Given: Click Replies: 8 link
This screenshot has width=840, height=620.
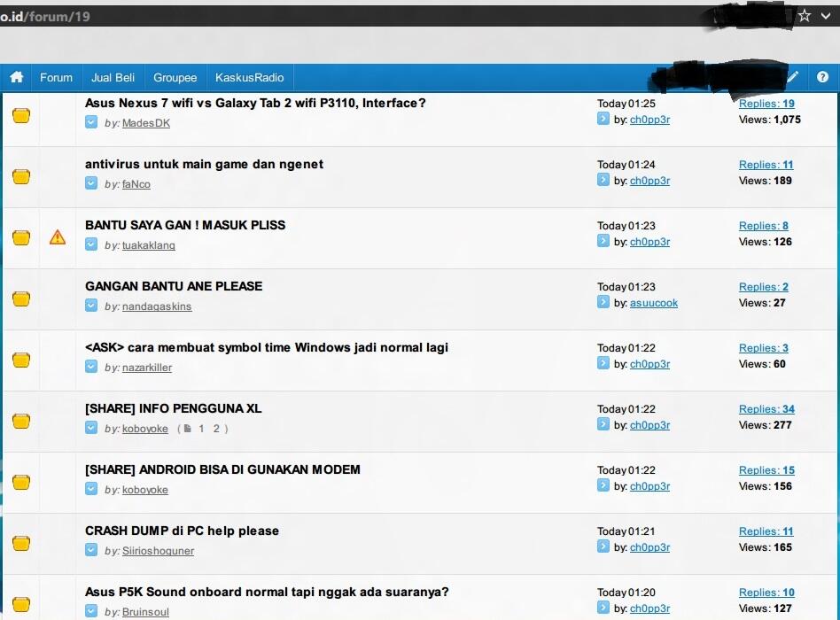Looking at the screenshot, I should point(764,225).
